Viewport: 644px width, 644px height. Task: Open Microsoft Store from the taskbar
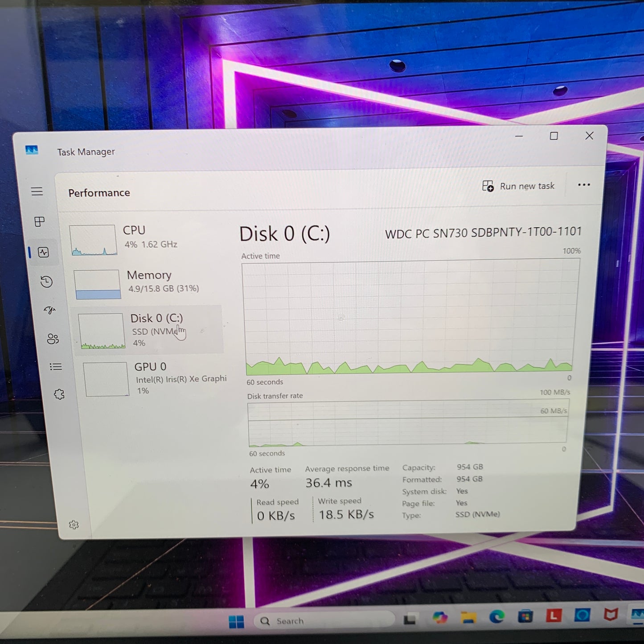[525, 616]
